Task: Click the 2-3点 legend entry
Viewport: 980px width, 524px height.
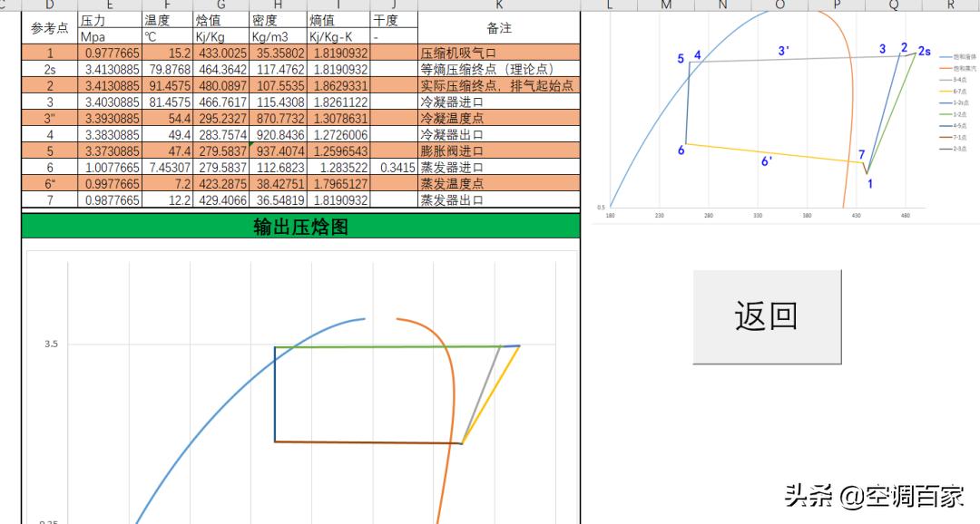Action: (953, 147)
